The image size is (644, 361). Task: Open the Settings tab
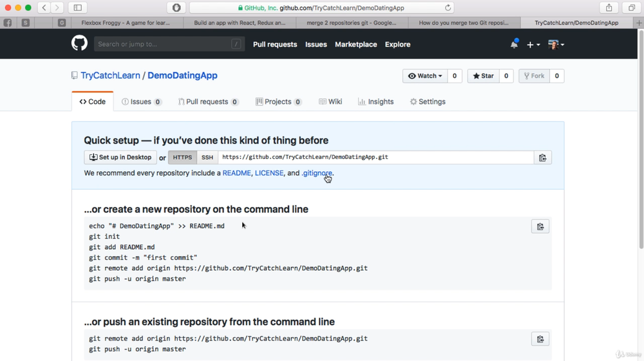(428, 102)
